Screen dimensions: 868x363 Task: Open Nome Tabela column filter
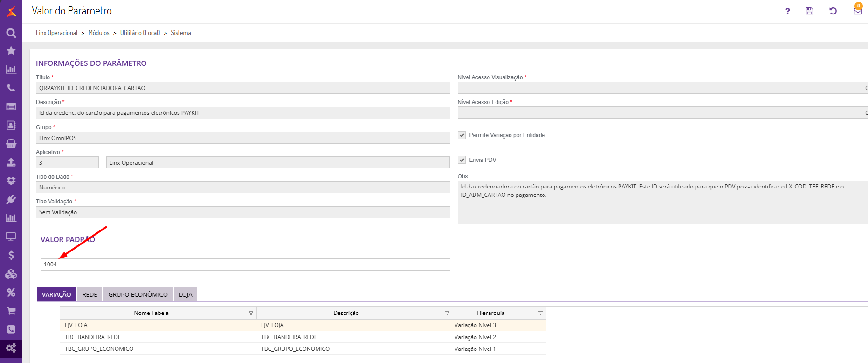pos(251,313)
